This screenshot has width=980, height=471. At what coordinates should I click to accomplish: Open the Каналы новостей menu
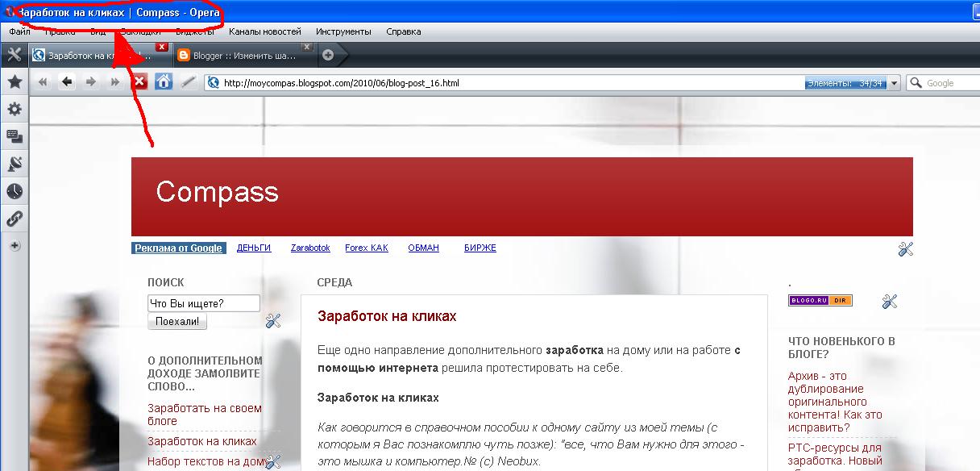[264, 31]
